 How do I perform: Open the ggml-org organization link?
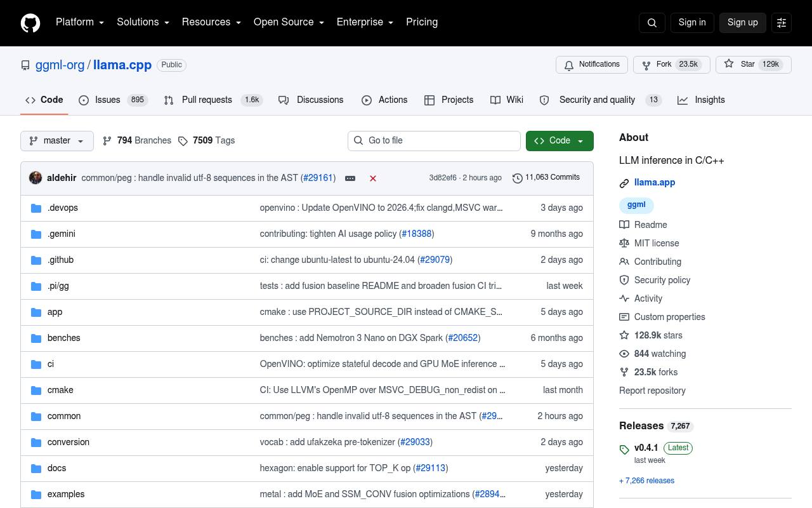click(x=60, y=65)
